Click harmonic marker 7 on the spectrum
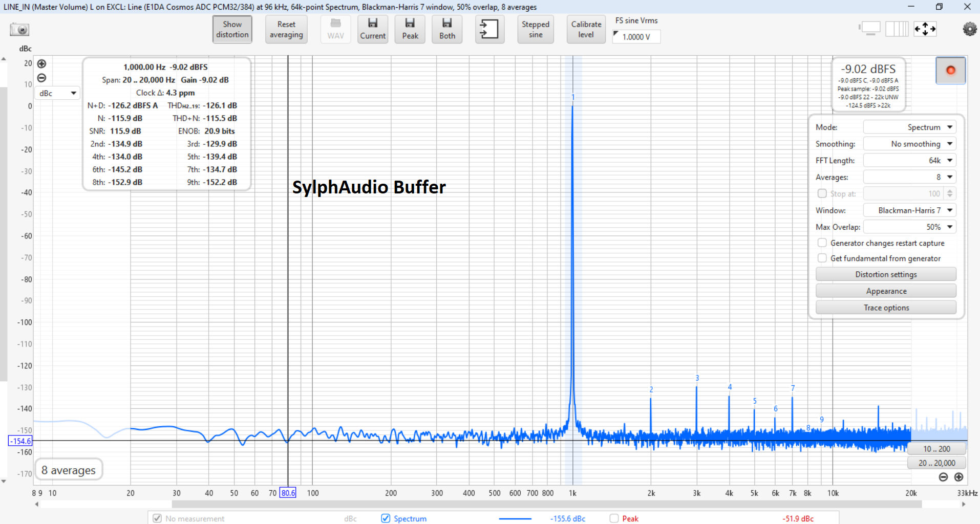 (x=793, y=388)
